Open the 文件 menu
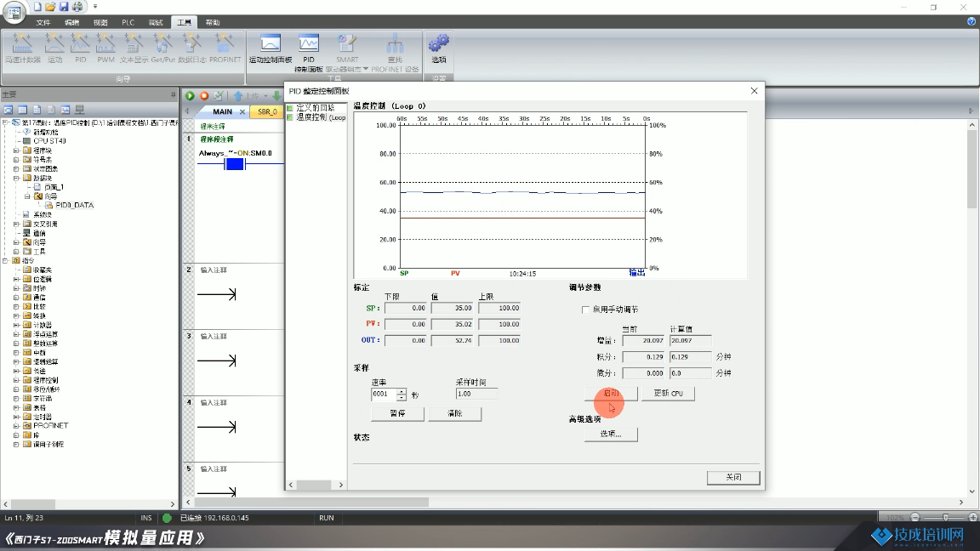Screen dimensions: 980x551 click(43, 22)
